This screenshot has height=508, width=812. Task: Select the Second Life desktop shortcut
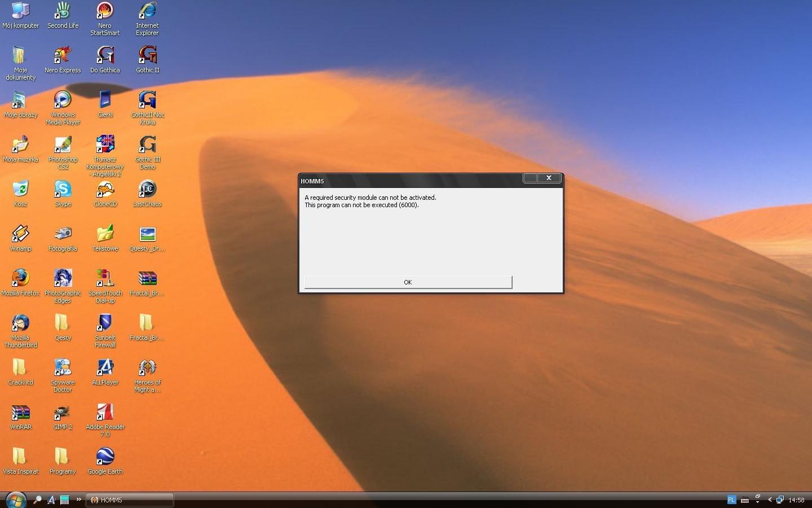click(63, 15)
